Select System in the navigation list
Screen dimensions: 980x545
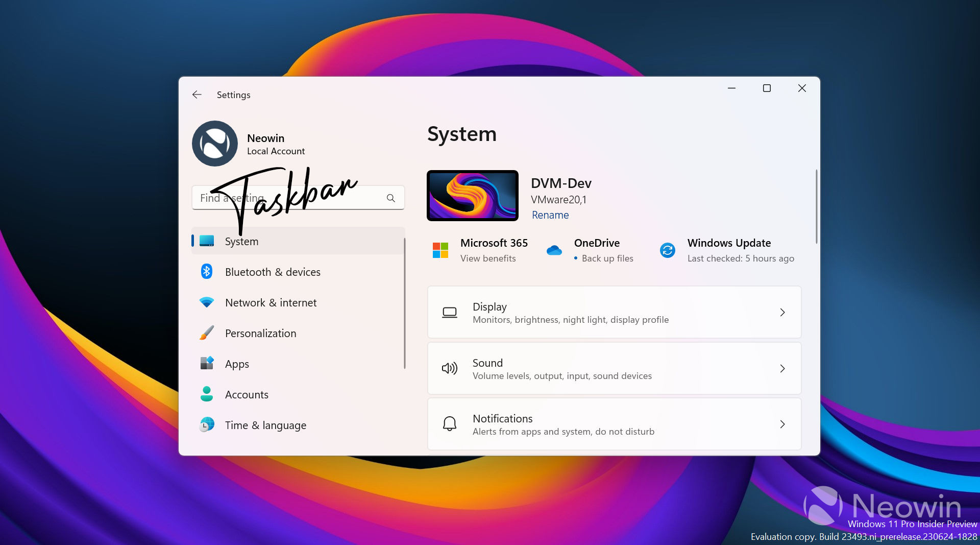(x=241, y=242)
